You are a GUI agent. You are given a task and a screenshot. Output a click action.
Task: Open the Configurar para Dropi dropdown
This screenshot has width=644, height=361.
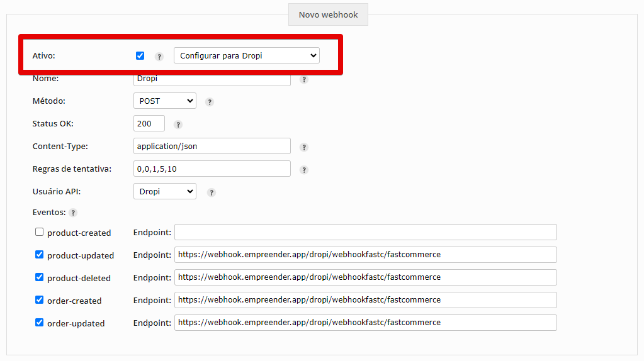[x=246, y=55]
